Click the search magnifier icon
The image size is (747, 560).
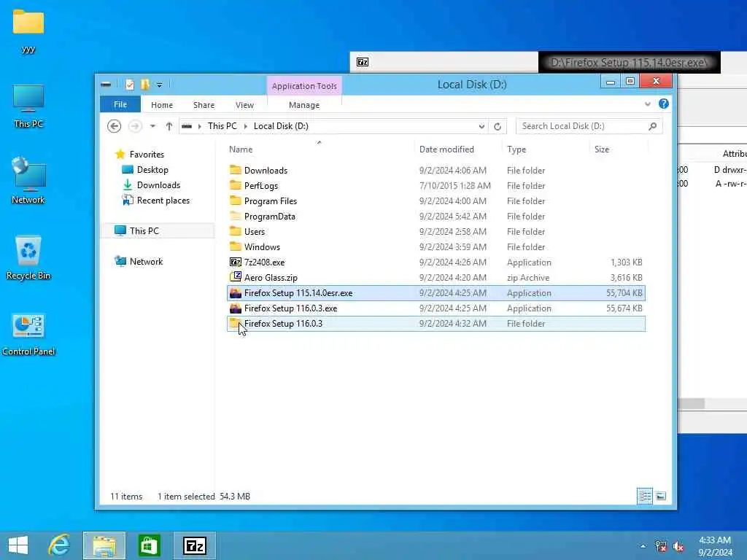[x=652, y=126]
